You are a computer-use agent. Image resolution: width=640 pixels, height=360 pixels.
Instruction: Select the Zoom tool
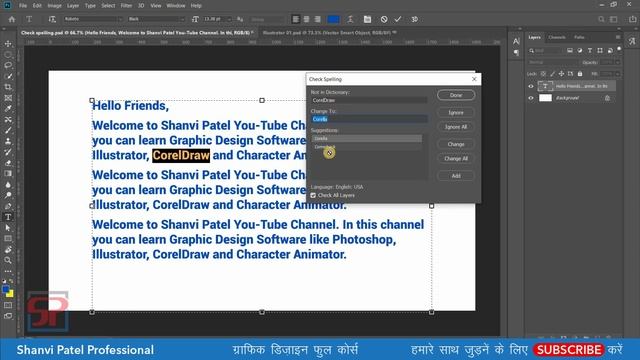tap(8, 260)
